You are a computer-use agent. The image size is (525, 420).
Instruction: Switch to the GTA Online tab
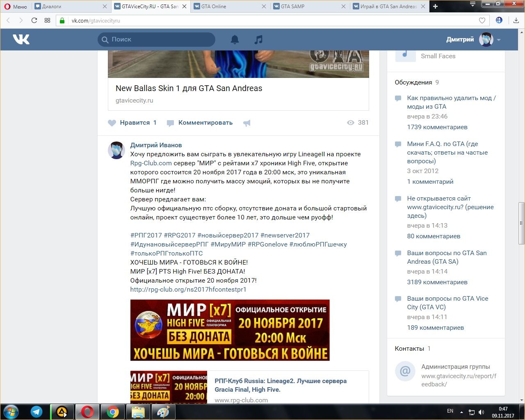(230, 6)
